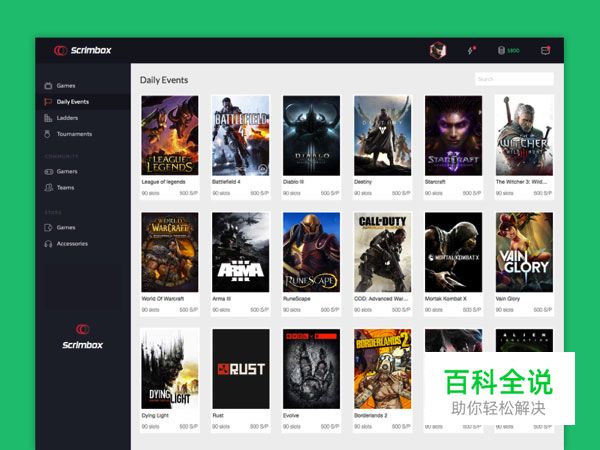
Task: Click the Teams people icon
Action: [x=49, y=188]
